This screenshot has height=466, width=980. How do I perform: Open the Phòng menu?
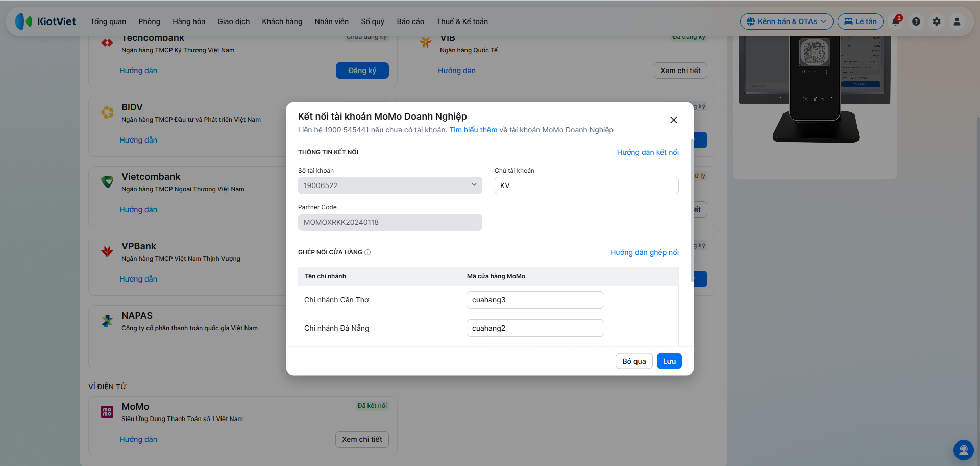pos(150,21)
